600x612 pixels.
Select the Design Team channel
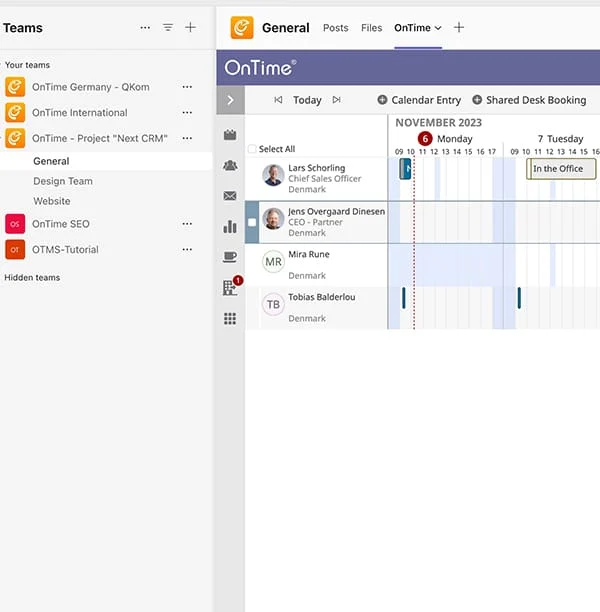click(x=63, y=181)
